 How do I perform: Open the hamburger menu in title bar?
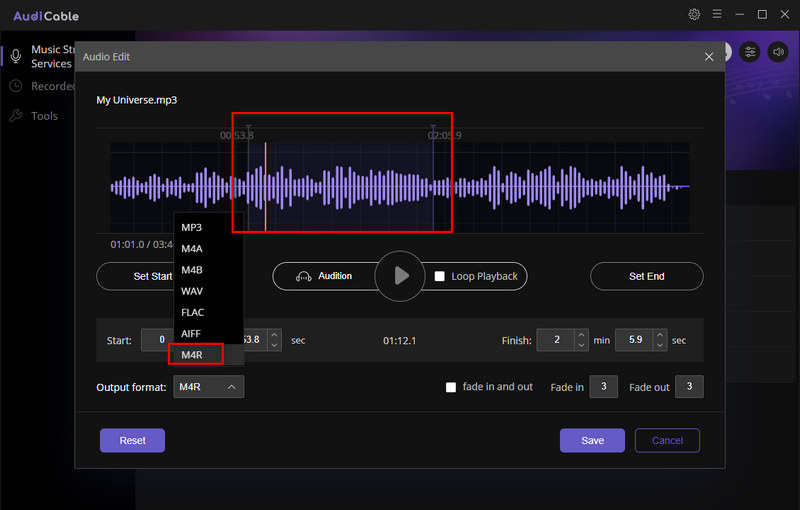(x=717, y=14)
